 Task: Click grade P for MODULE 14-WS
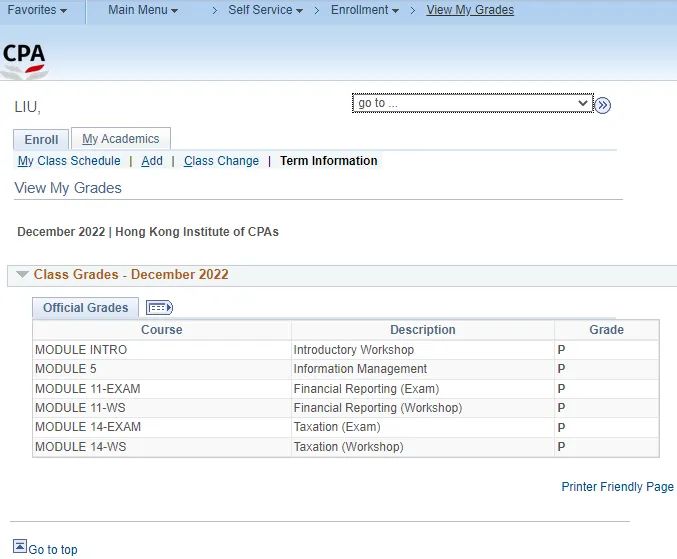click(x=561, y=447)
